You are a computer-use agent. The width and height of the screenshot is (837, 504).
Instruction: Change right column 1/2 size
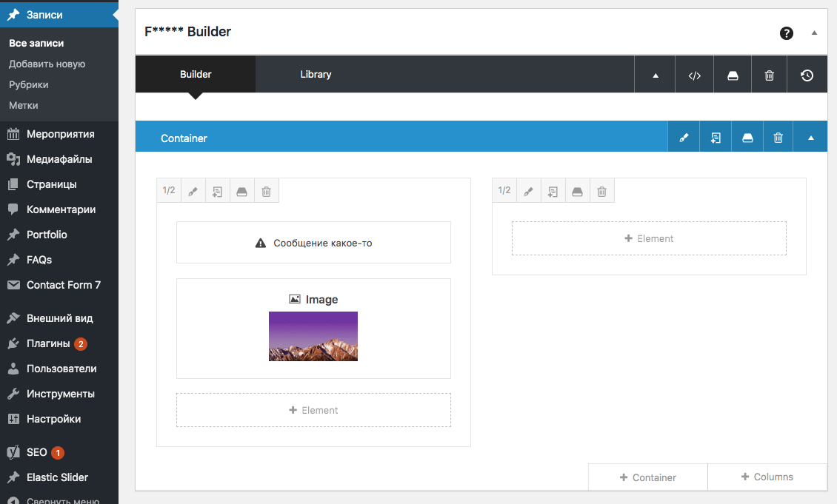504,190
